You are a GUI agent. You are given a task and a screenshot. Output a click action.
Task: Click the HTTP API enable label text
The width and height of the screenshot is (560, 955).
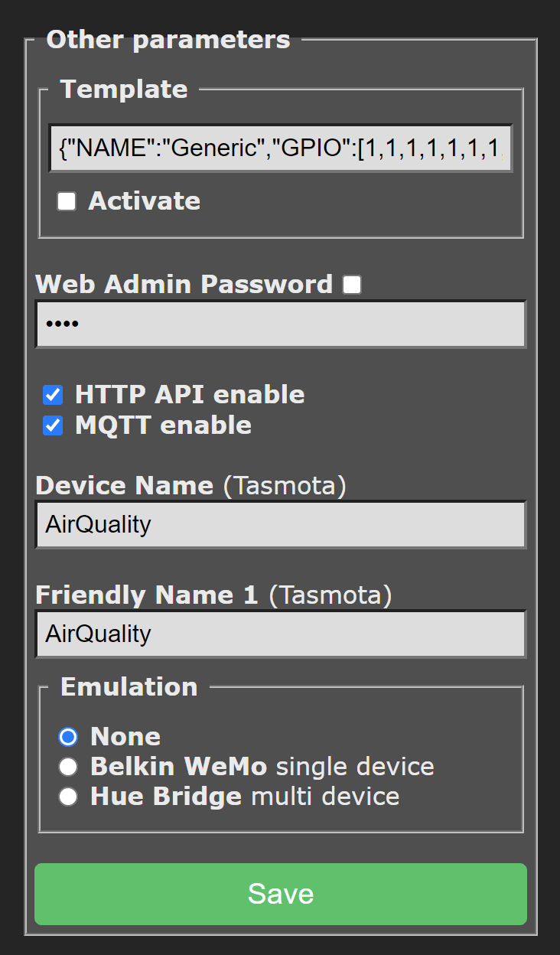point(188,395)
